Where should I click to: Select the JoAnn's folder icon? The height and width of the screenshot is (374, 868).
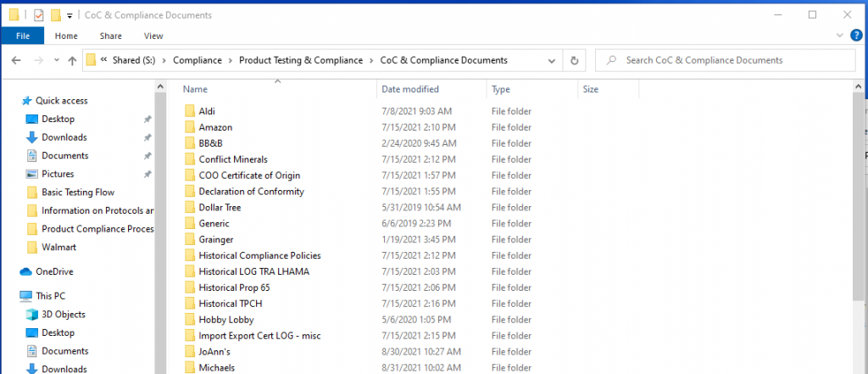point(190,352)
